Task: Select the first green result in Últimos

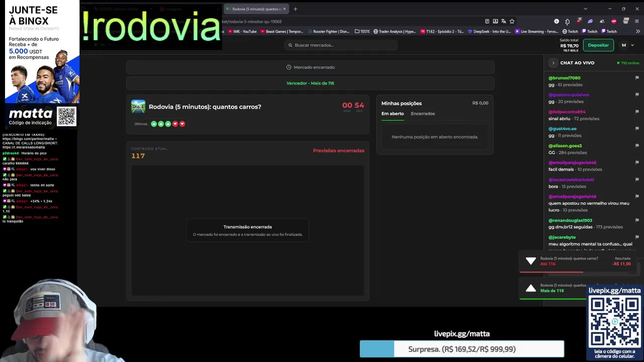Action: (154, 124)
